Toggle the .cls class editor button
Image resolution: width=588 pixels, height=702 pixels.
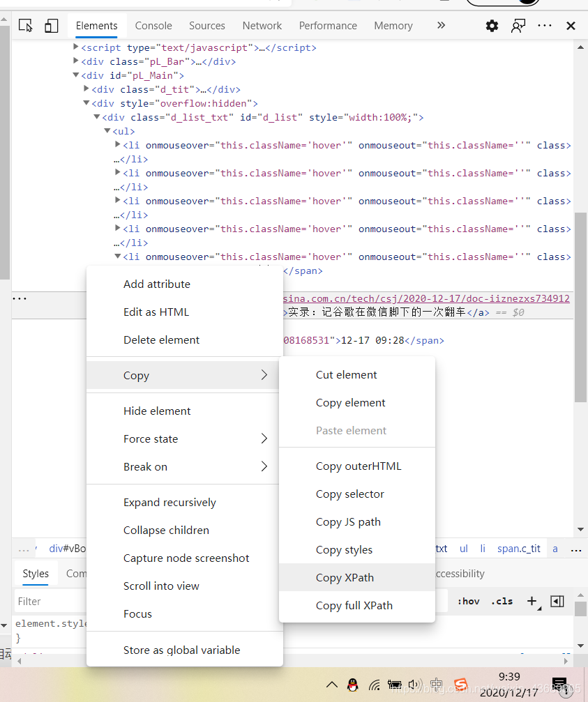(x=502, y=602)
